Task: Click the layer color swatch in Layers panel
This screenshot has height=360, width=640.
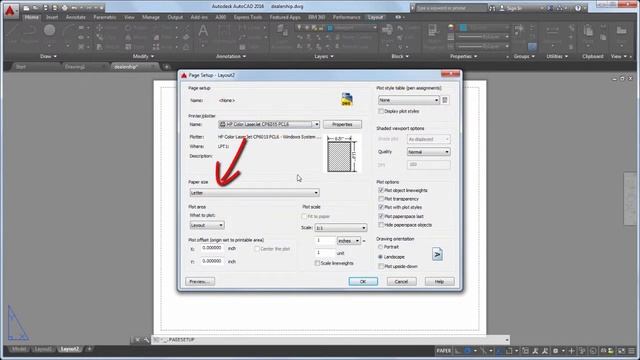Action: tap(330, 28)
